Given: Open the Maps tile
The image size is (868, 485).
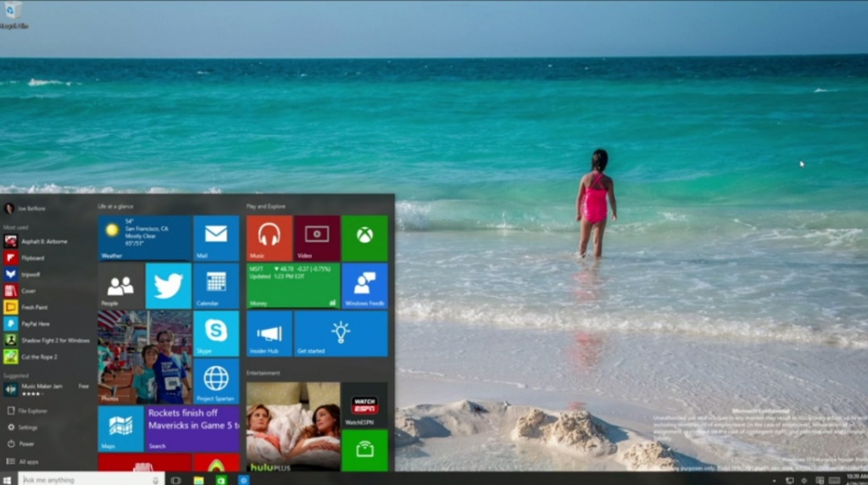Looking at the screenshot, I should click(x=120, y=428).
